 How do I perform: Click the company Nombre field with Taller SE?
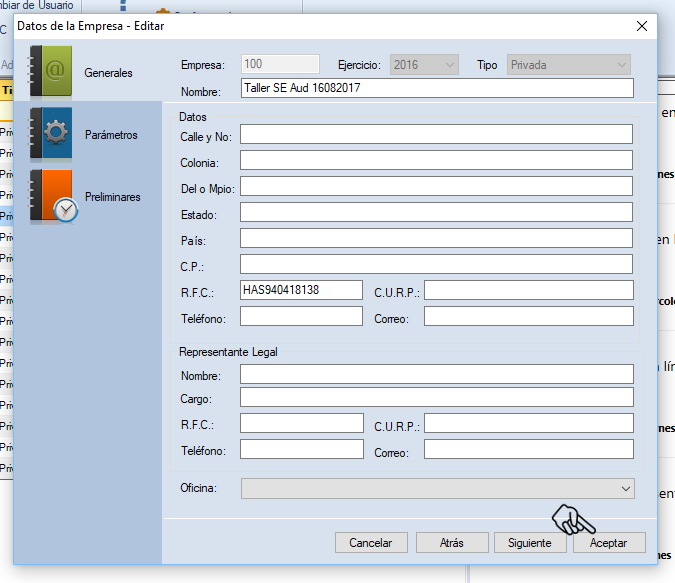pos(437,89)
